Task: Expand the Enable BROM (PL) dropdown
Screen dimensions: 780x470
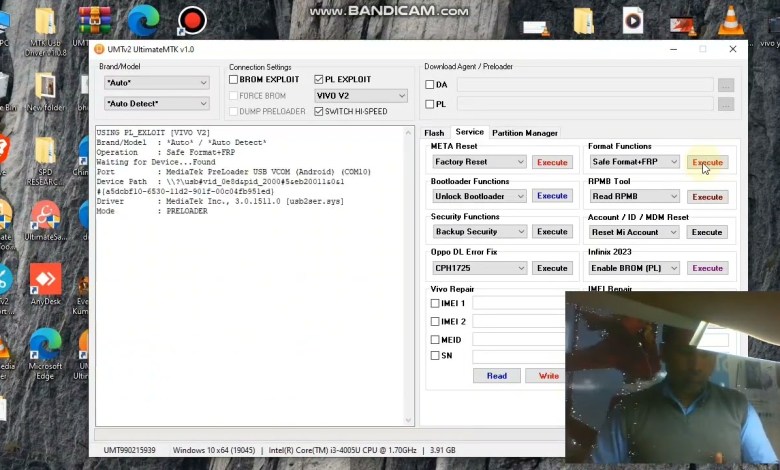Action: tap(634, 268)
